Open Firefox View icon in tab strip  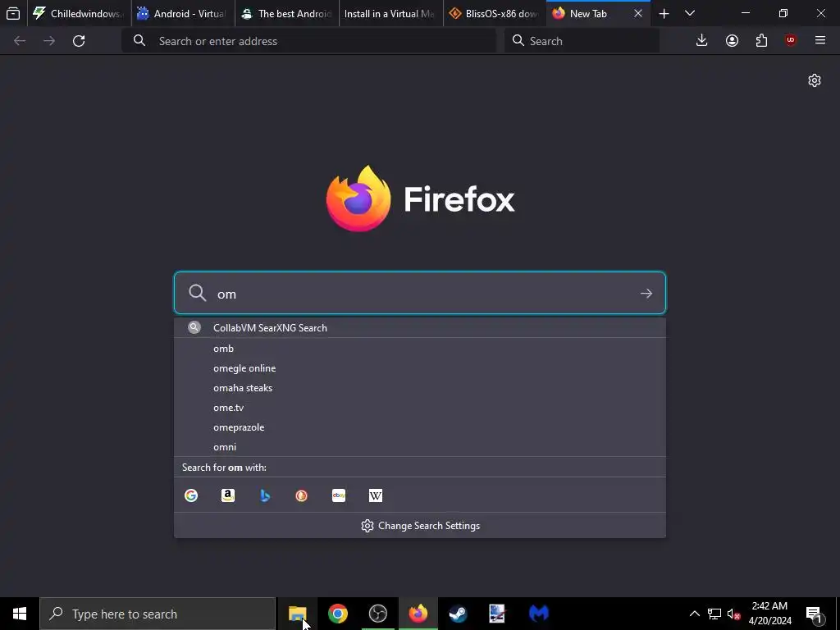[13, 13]
